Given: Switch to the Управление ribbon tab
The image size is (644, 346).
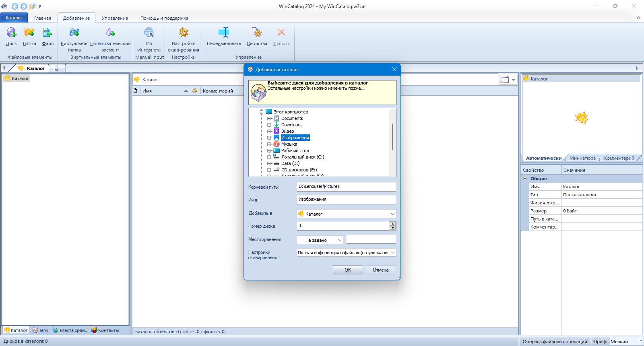Looking at the screenshot, I should [x=115, y=18].
